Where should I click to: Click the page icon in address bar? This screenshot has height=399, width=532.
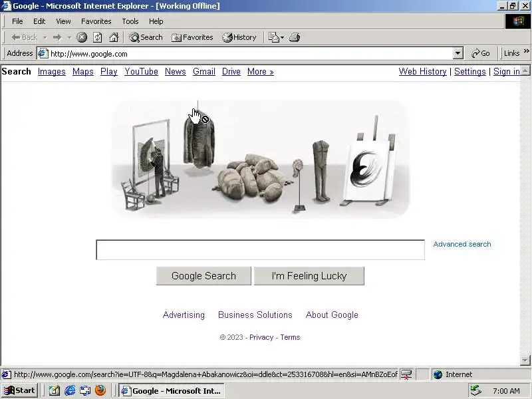point(43,54)
